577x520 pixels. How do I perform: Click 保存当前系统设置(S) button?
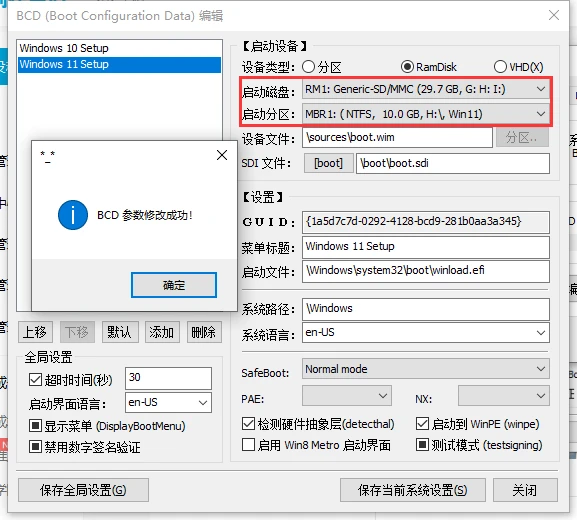click(x=413, y=490)
